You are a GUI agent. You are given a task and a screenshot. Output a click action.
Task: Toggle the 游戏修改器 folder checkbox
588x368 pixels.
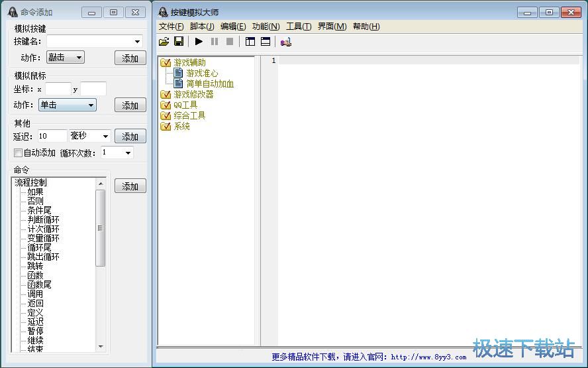tap(166, 95)
